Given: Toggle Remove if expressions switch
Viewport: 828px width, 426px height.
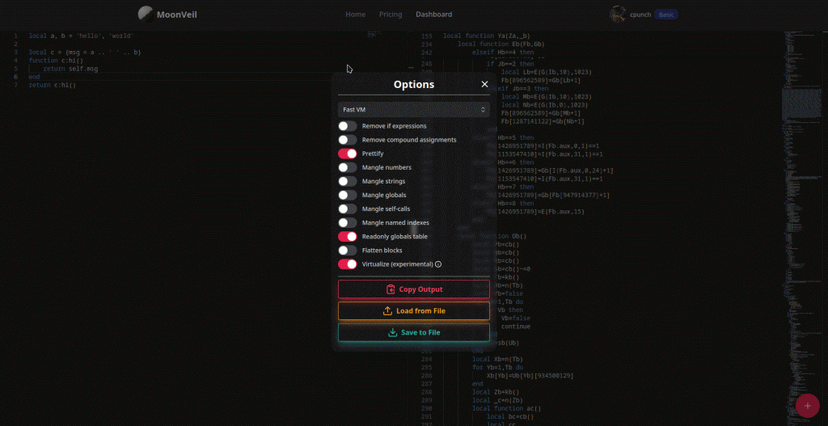Looking at the screenshot, I should [x=347, y=126].
